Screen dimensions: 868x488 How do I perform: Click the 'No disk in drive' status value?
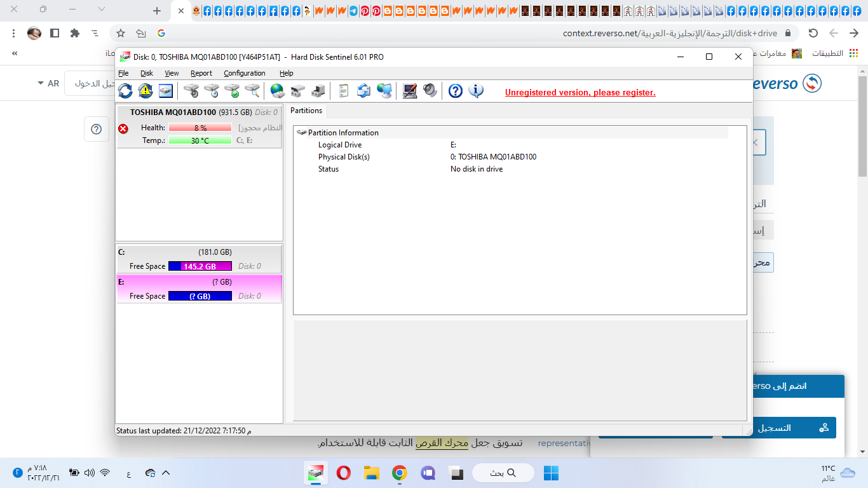[477, 169]
